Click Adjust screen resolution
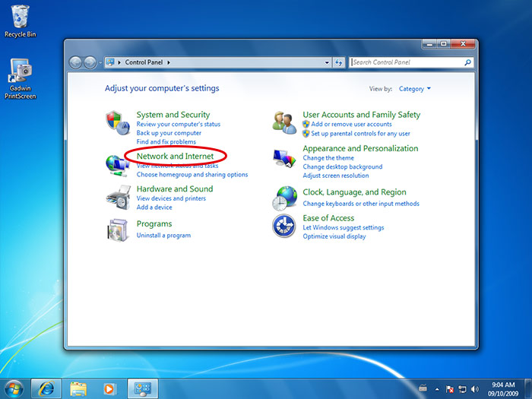The height and width of the screenshot is (399, 532). pyautogui.click(x=336, y=176)
